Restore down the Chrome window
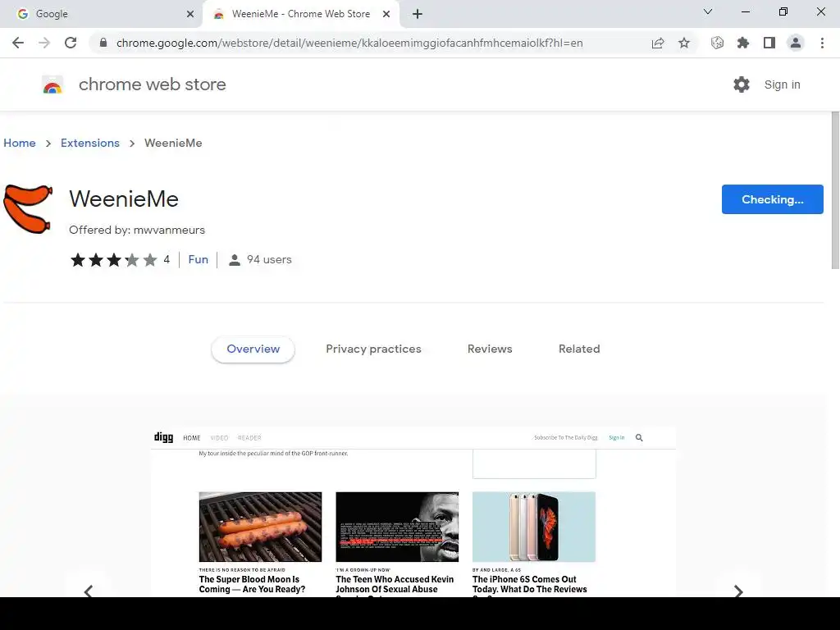 (783, 11)
